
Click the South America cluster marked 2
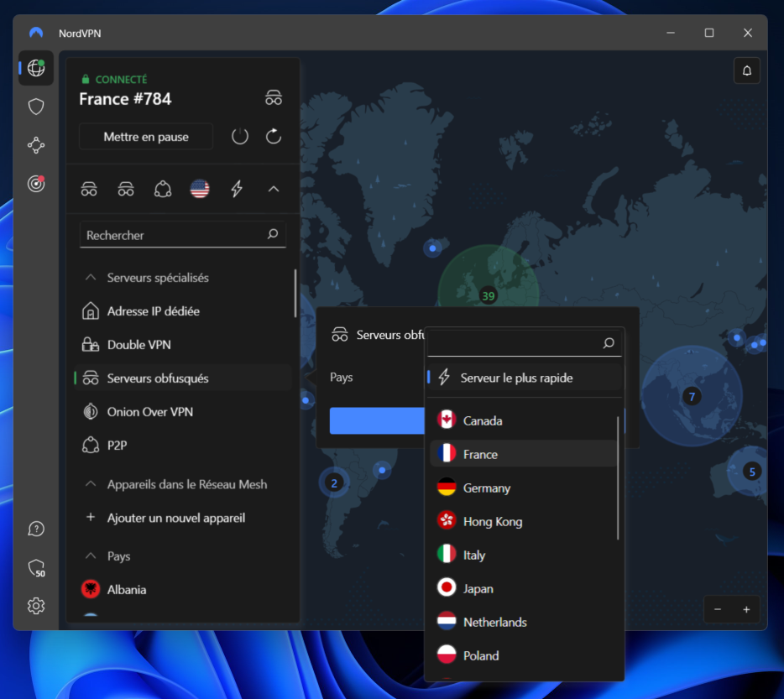coord(334,483)
